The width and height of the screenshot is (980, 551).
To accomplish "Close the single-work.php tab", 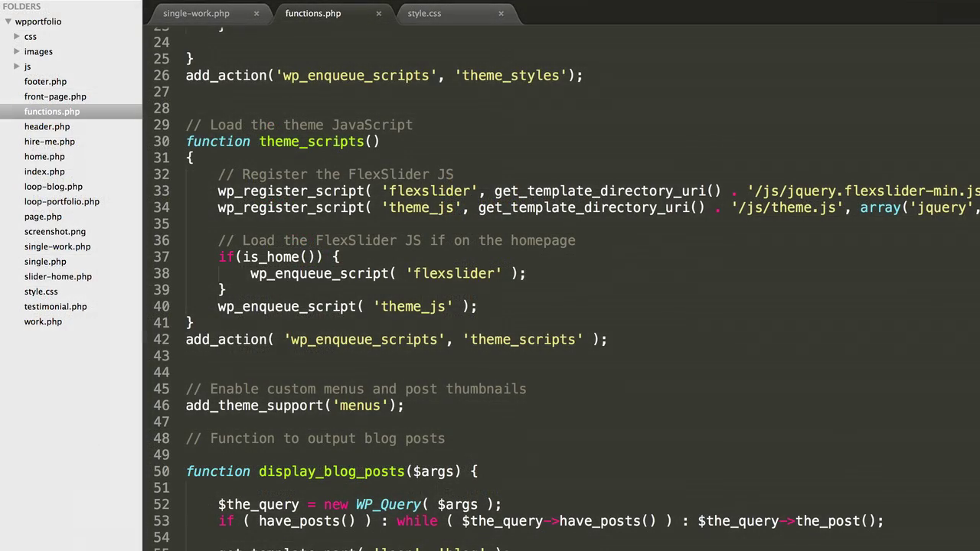I will pyautogui.click(x=256, y=13).
